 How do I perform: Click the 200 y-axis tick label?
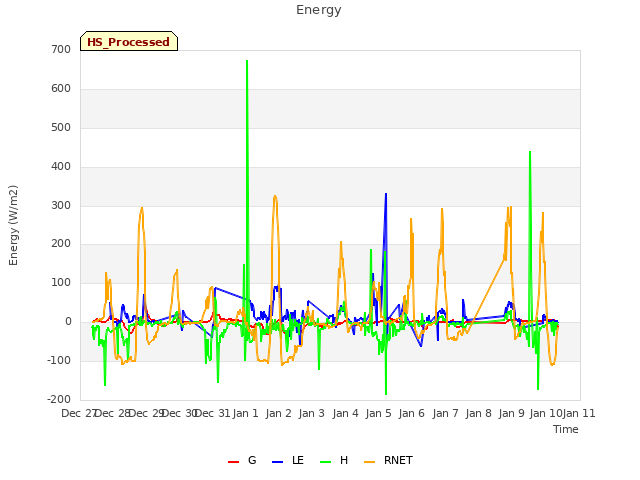point(61,244)
